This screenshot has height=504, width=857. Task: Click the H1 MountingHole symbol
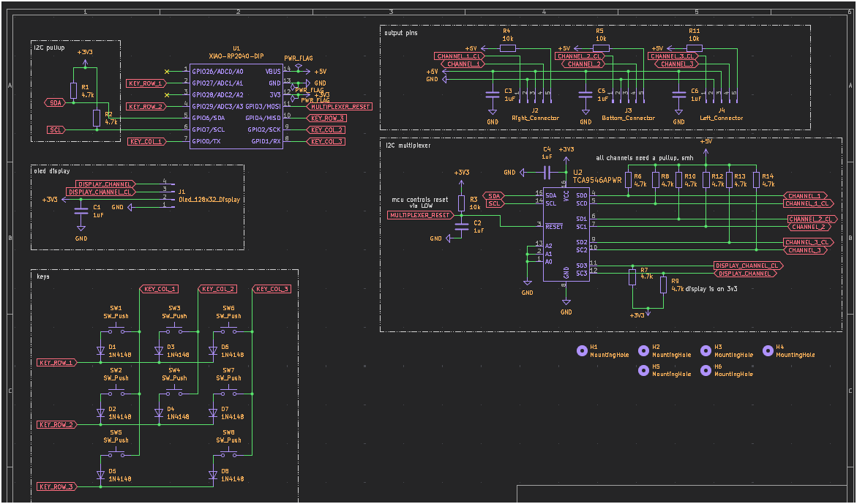click(582, 350)
